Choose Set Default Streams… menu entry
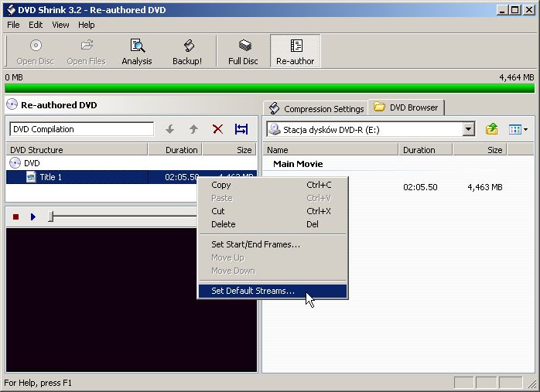 [x=272, y=291]
